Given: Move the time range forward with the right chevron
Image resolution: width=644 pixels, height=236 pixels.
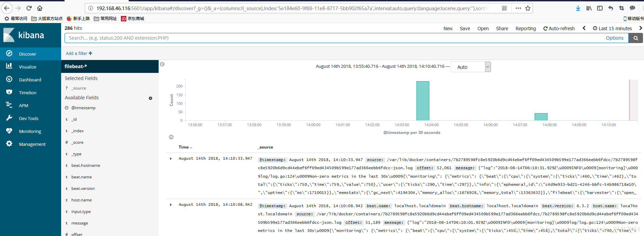Looking at the screenshot, I should pyautogui.click(x=641, y=28).
